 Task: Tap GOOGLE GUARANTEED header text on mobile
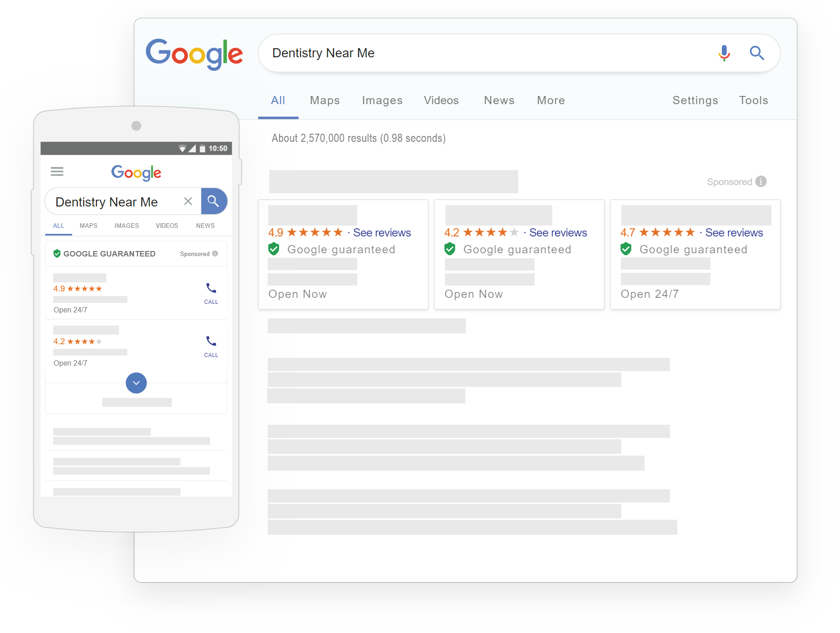(x=110, y=254)
